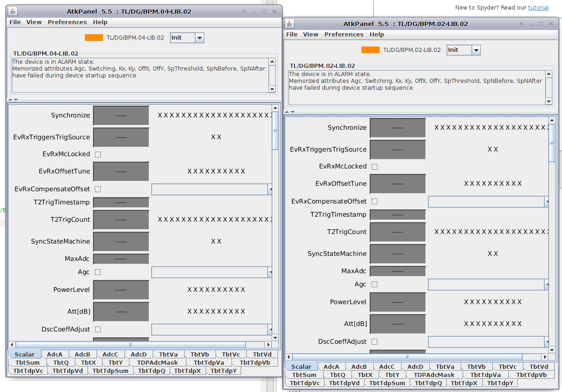Screen dimensions: 562x392
Task: Click scroll-down arrow of BPM.04 attribute list
Action: click(275, 337)
